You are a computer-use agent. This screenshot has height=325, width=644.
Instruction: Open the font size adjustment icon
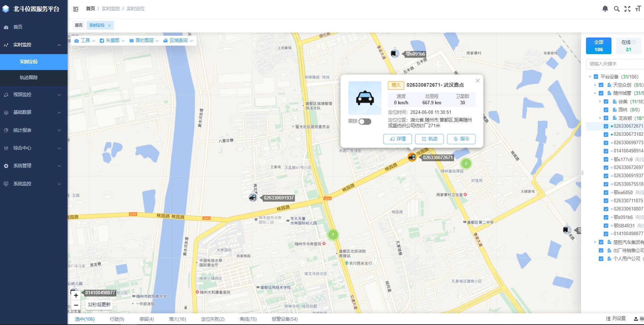638,9
